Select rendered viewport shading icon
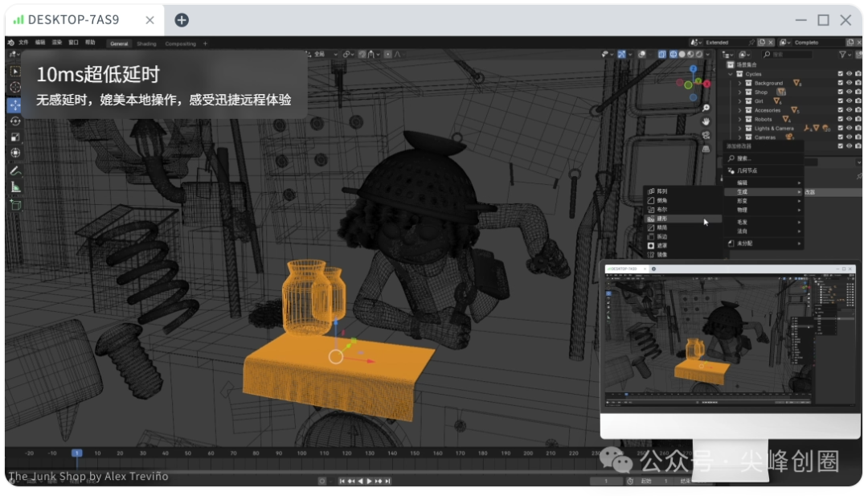 point(699,54)
